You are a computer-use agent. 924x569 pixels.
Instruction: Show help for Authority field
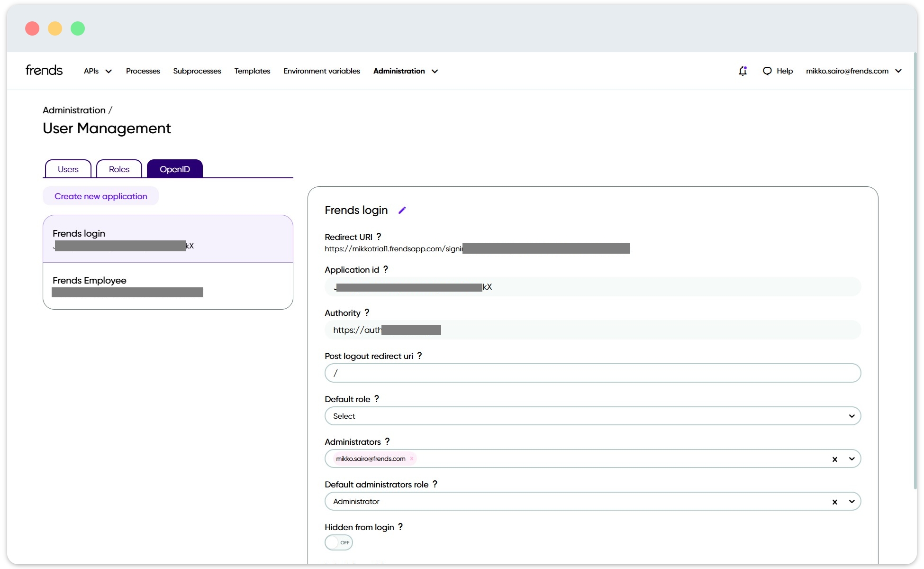[367, 312]
